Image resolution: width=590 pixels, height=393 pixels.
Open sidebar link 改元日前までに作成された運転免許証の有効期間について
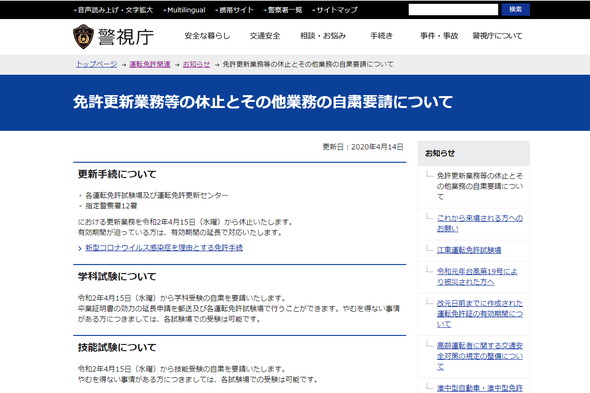coord(480,314)
